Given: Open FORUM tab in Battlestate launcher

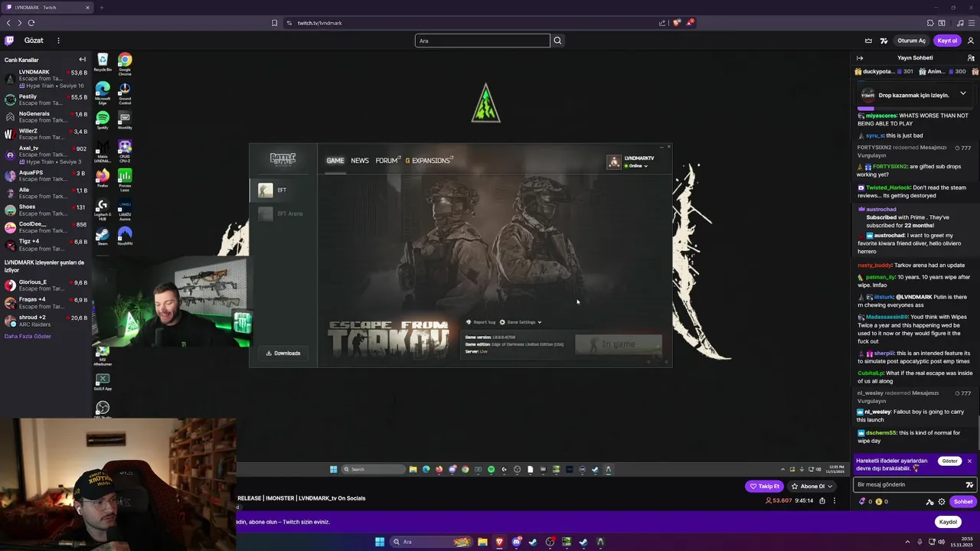Looking at the screenshot, I should 387,161.
